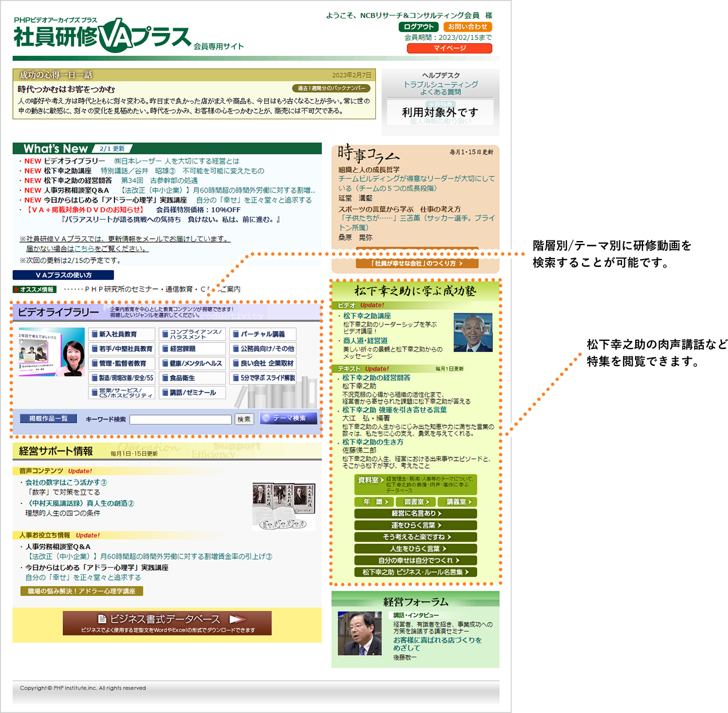Select 管理・監督者教育 category
Screen dimensions: 728x713
coord(121,363)
